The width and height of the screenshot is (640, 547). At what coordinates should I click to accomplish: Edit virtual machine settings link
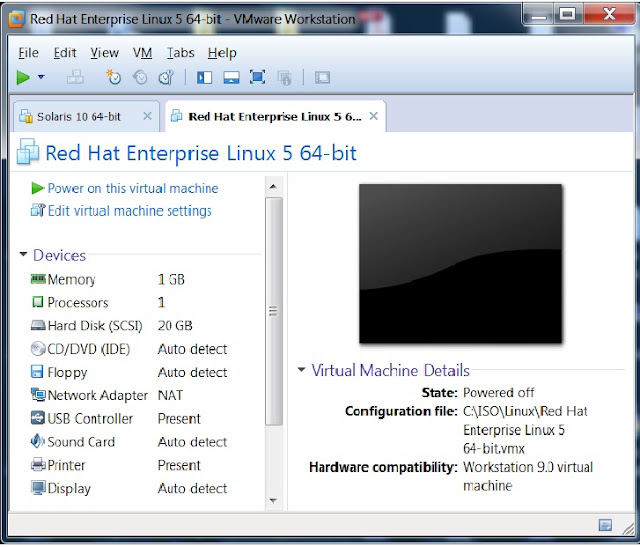pyautogui.click(x=129, y=211)
